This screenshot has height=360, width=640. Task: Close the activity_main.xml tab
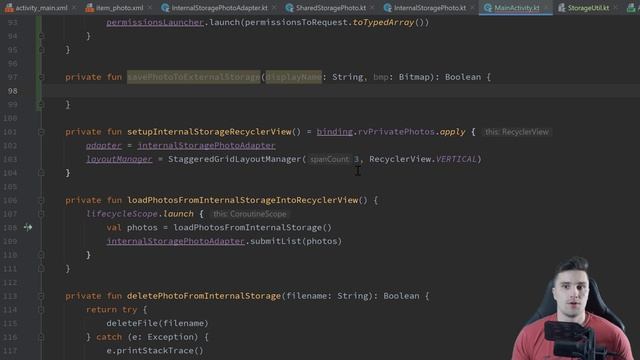pos(74,8)
